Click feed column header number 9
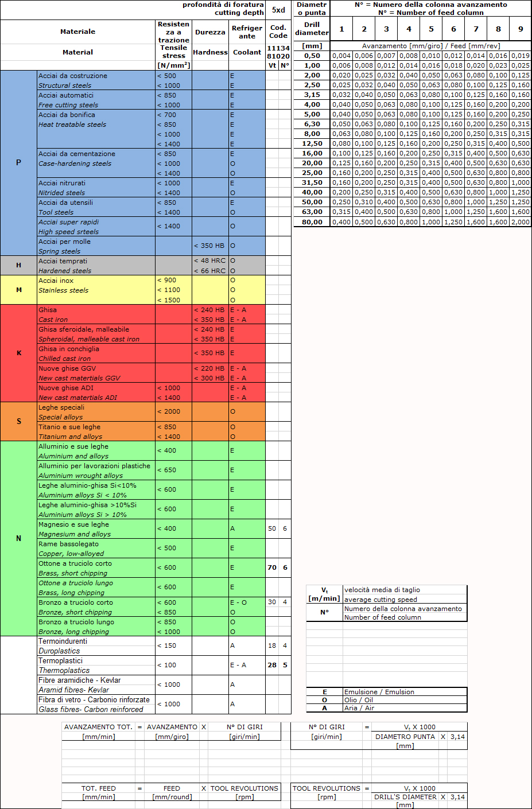 521,29
